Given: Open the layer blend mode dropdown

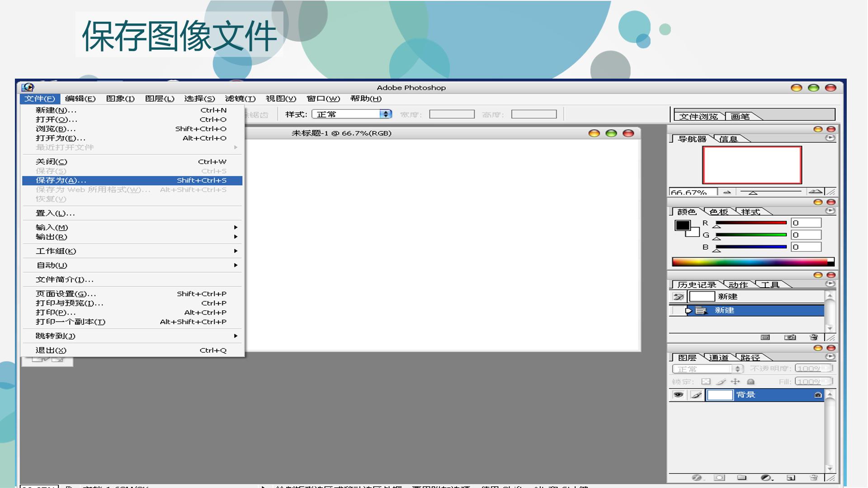Looking at the screenshot, I should click(x=708, y=369).
